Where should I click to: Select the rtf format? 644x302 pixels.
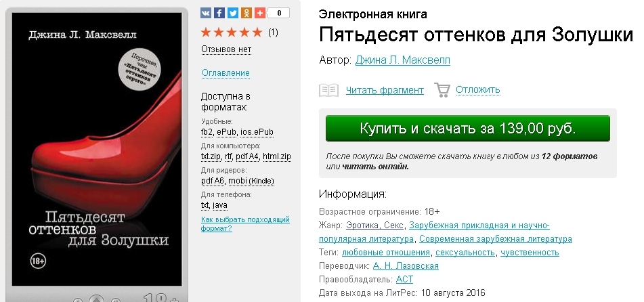[228, 156]
